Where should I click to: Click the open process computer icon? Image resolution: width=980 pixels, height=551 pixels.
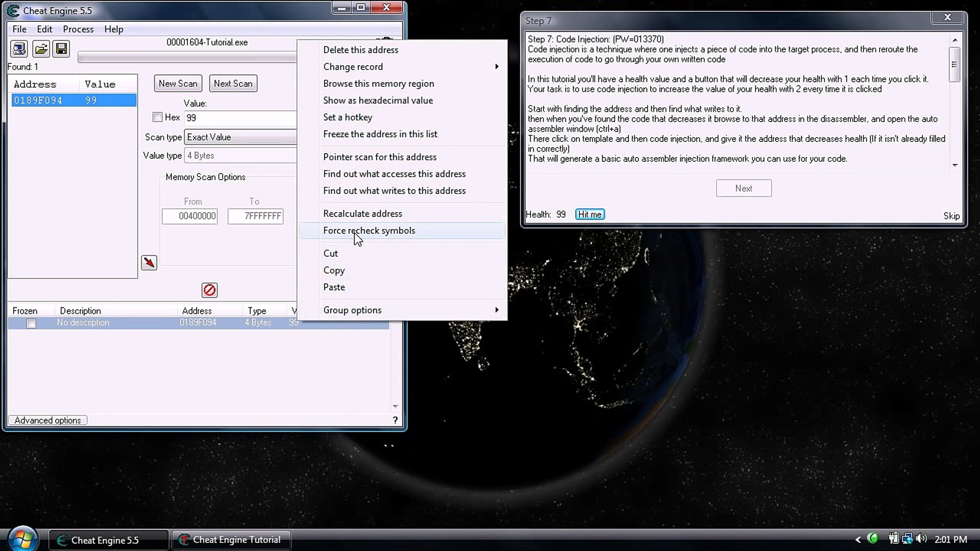pyautogui.click(x=19, y=49)
